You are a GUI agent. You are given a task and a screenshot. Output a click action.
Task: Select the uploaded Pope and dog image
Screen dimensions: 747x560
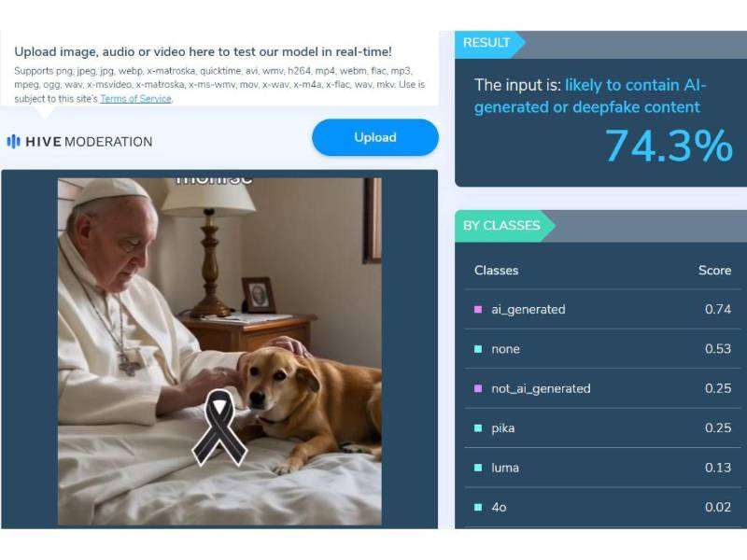click(219, 352)
